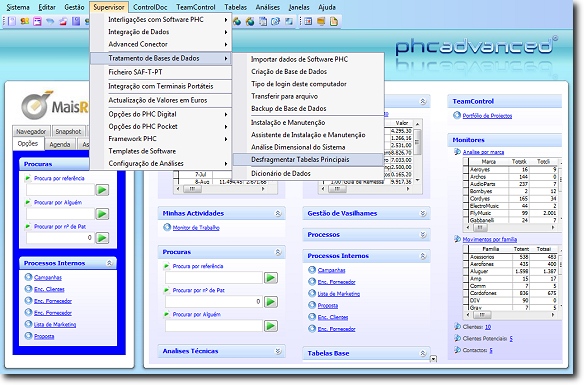The width and height of the screenshot is (584, 385).
Task: Click the Análise por marca chart icon
Action: 457,152
